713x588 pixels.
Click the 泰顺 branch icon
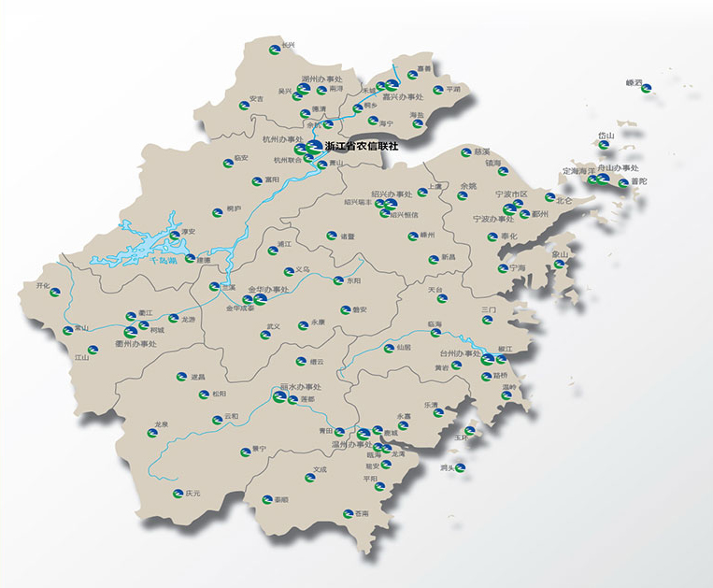[267, 499]
